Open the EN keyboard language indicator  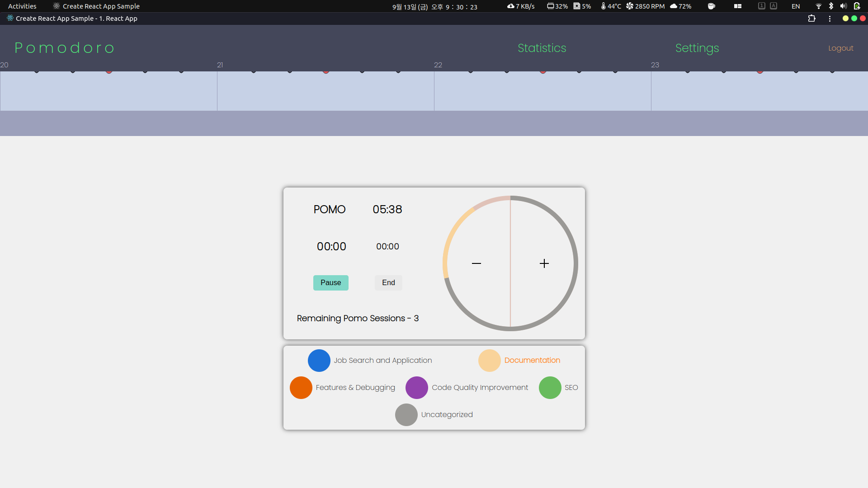pos(796,6)
